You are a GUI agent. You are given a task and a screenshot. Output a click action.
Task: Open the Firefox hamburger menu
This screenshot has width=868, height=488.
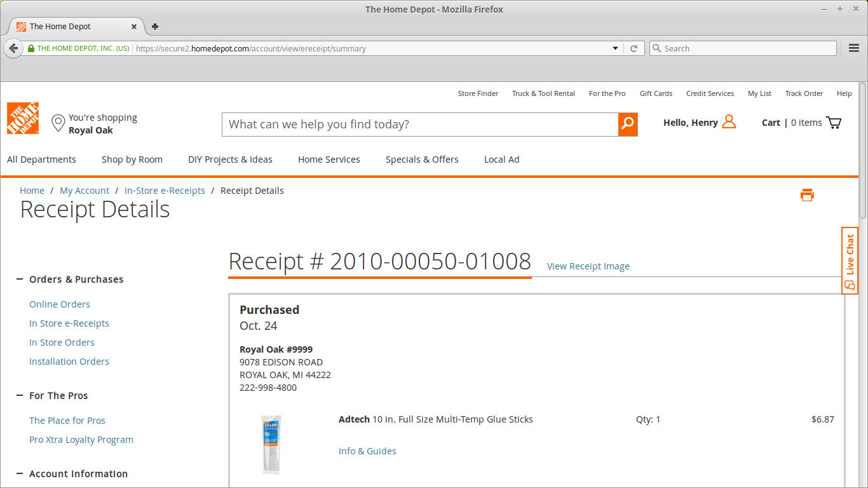(x=854, y=48)
